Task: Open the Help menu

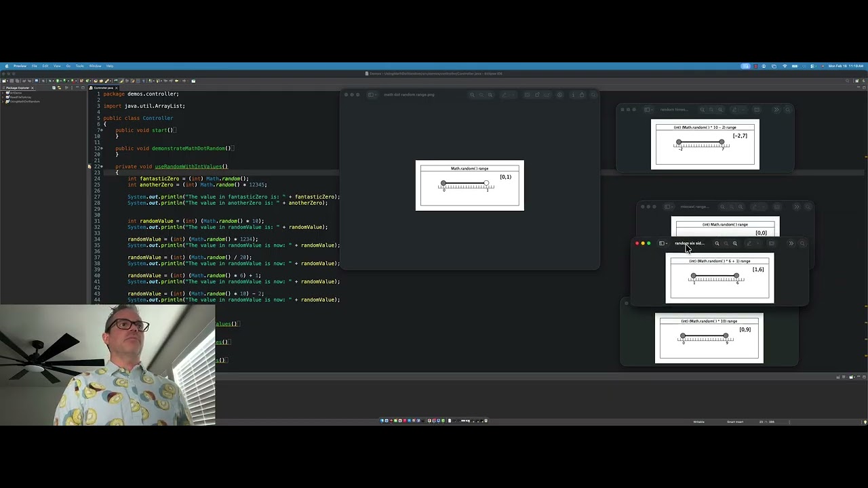Action: point(110,66)
